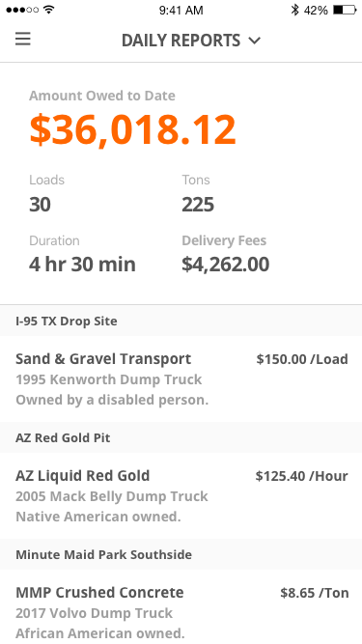Tap the Wi-Fi status icon

coord(49,10)
